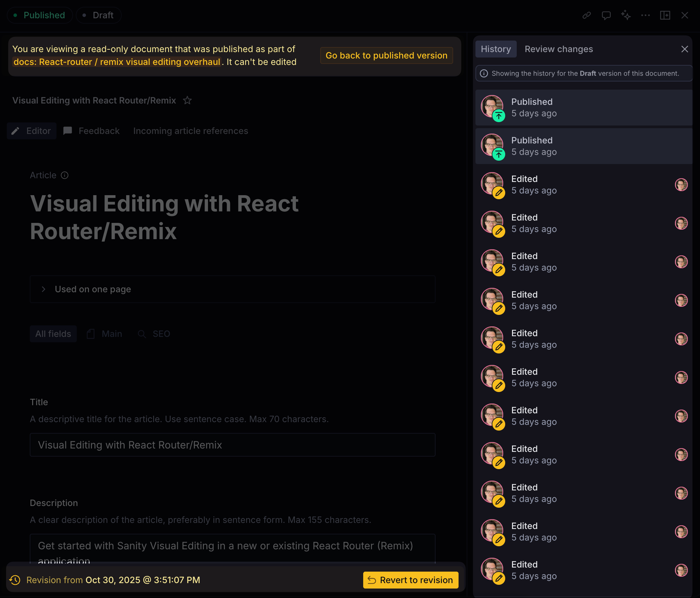Close the document pane in the top bar

685,15
